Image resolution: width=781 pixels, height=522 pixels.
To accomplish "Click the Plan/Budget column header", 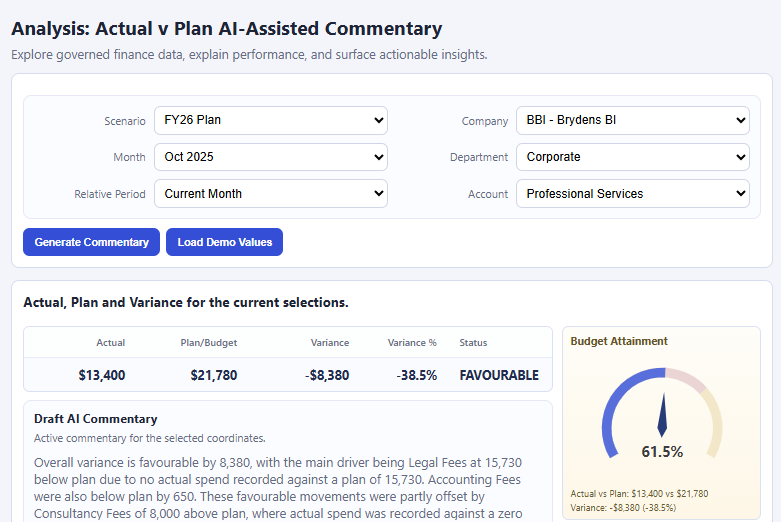I will click(x=209, y=343).
